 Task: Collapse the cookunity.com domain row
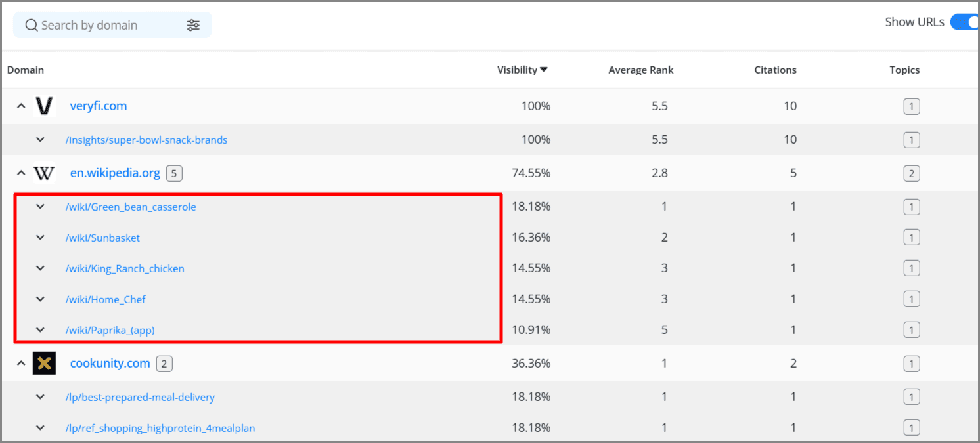[21, 364]
